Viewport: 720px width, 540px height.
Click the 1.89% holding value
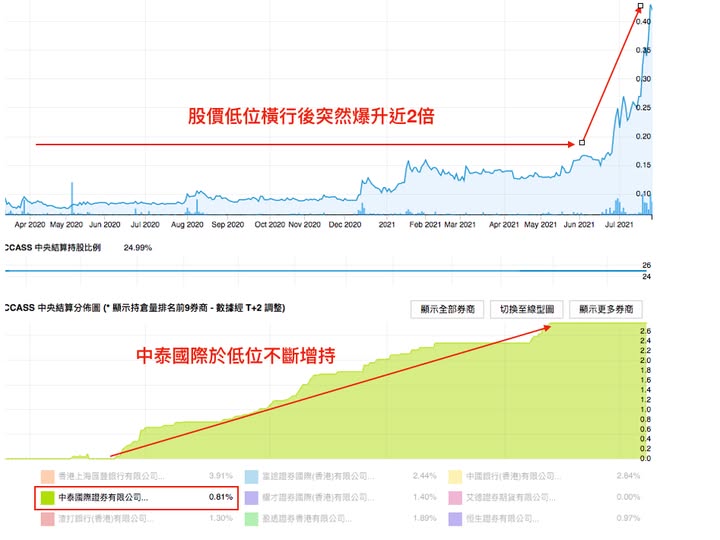(425, 518)
